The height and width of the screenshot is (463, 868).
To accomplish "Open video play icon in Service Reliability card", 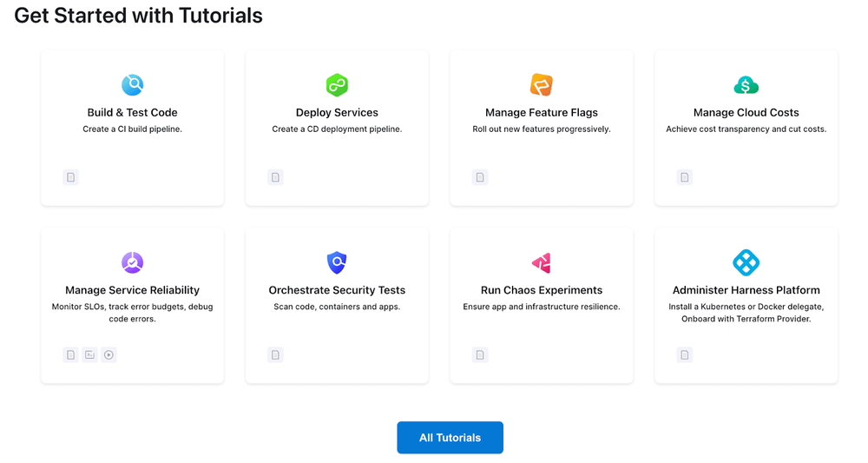I will 108,354.
